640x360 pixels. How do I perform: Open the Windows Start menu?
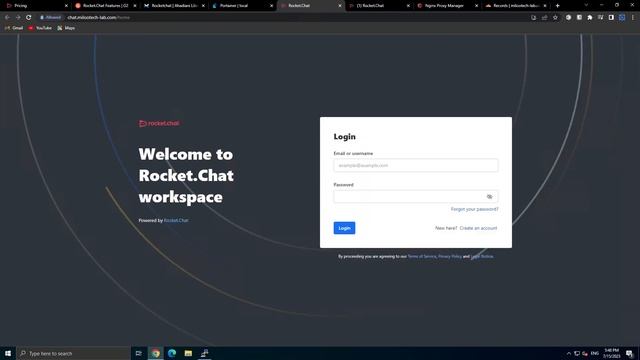[8, 353]
